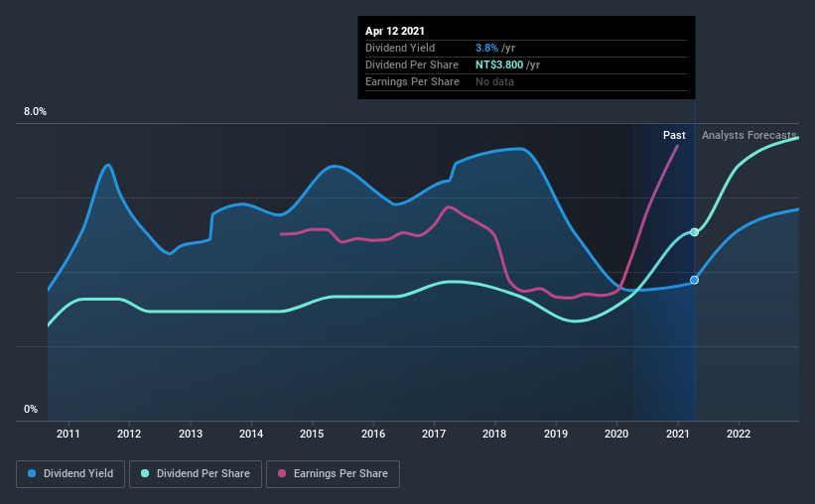This screenshot has width=815, height=504.
Task: Toggle the Earnings Per Share legend button
Action: [x=333, y=474]
